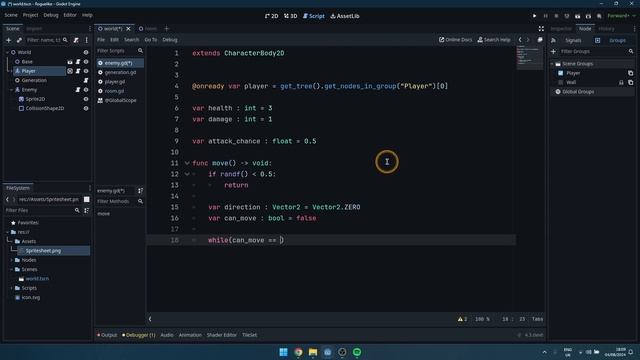The width and height of the screenshot is (640, 360).
Task: Open the Project menu
Action: tap(30, 15)
